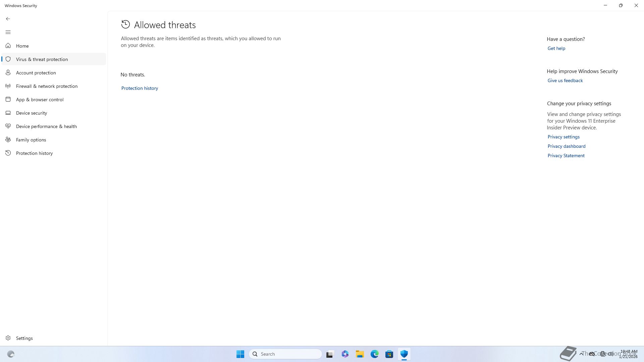Open Device performance & health
Image resolution: width=644 pixels, height=362 pixels.
point(46,126)
